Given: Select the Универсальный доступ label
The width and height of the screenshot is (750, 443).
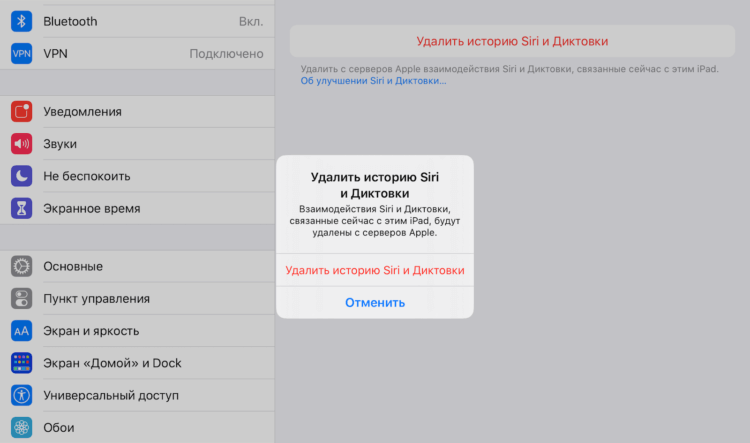Looking at the screenshot, I should point(111,396).
